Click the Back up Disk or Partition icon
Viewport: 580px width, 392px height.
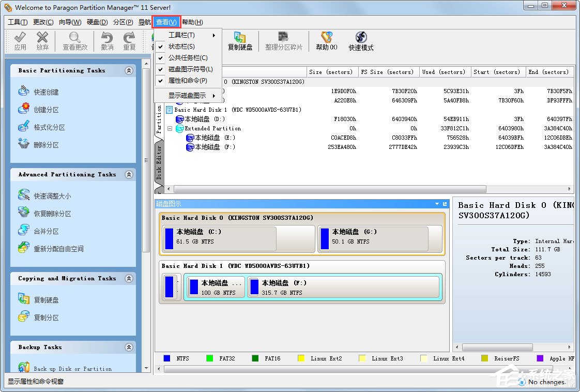pos(24,367)
